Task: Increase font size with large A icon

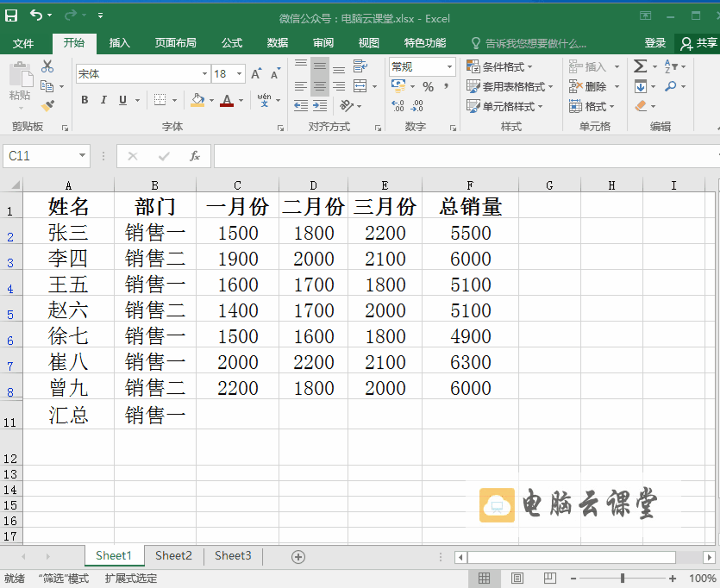Action: tap(256, 73)
